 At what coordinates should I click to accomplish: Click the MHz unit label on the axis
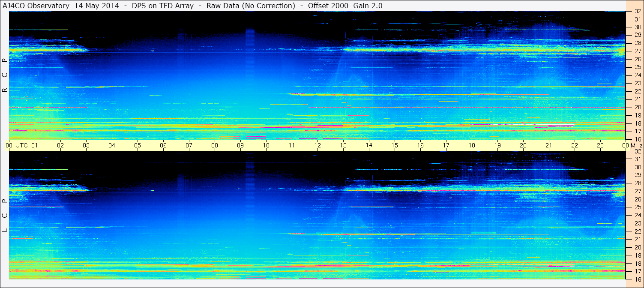point(636,145)
